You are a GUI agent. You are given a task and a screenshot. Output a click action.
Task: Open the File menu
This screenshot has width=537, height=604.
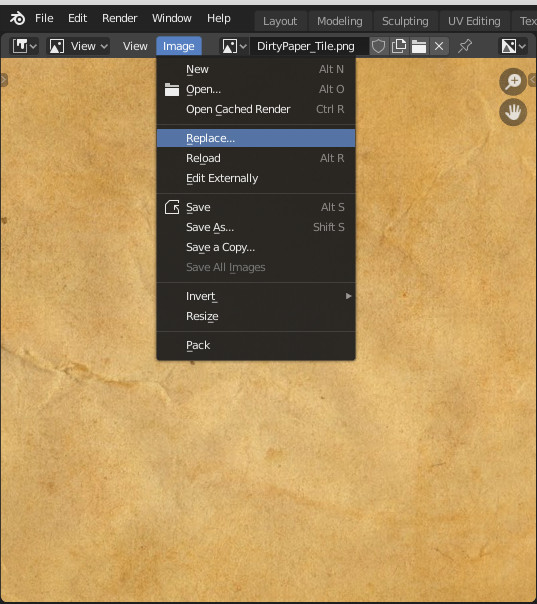44,18
